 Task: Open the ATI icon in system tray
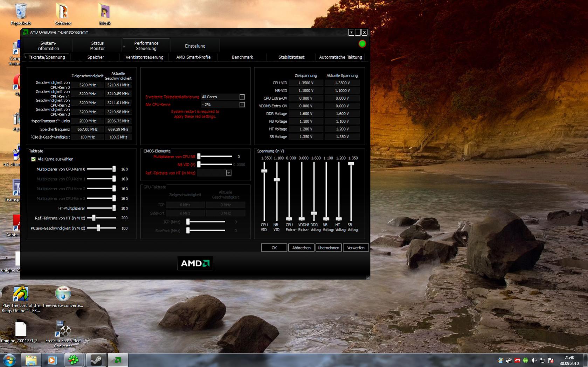pos(517,360)
